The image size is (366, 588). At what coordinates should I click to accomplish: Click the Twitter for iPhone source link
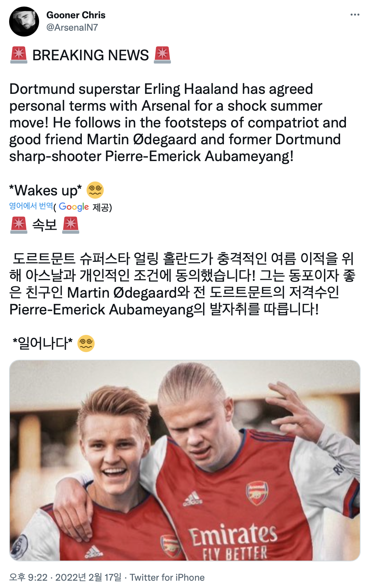pos(167,577)
